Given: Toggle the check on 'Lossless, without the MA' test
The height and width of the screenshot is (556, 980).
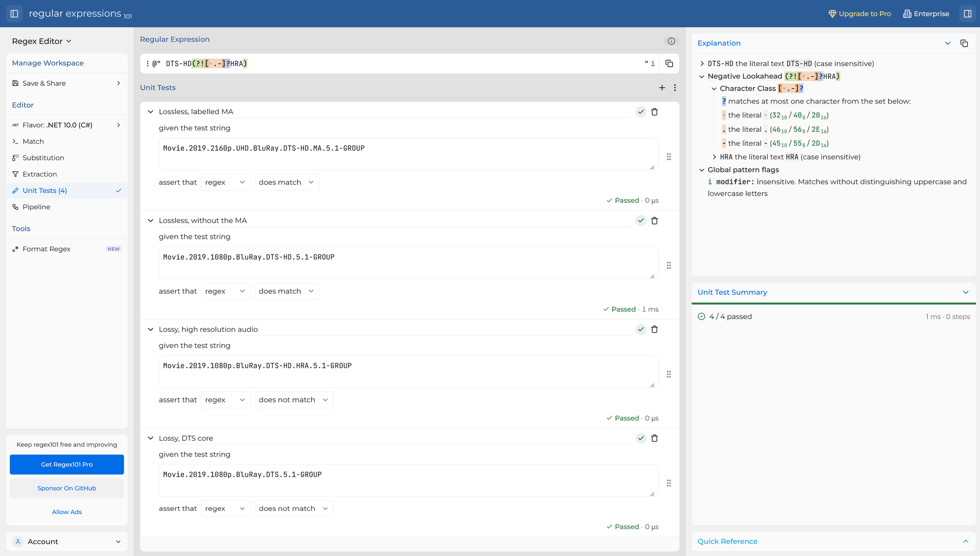Looking at the screenshot, I should tap(641, 221).
